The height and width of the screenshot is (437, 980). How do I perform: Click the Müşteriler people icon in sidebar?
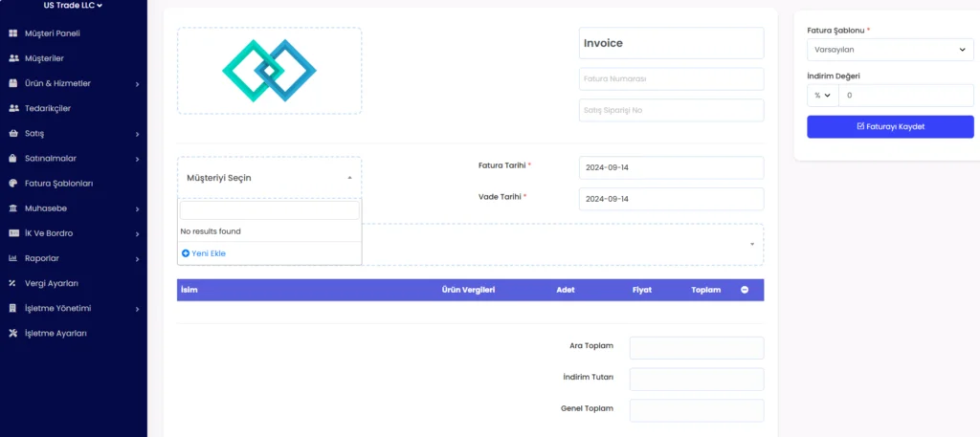pos(13,58)
